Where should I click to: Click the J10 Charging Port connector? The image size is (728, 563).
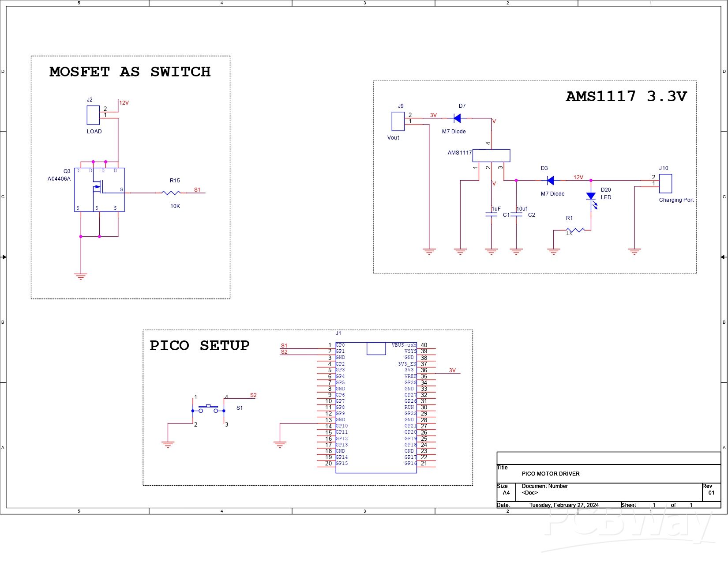tap(665, 184)
